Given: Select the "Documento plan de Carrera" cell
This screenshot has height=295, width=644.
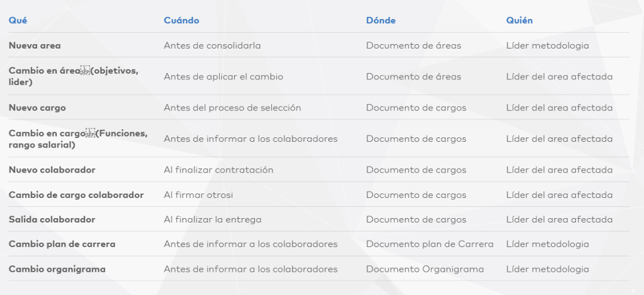Looking at the screenshot, I should click(x=429, y=244).
